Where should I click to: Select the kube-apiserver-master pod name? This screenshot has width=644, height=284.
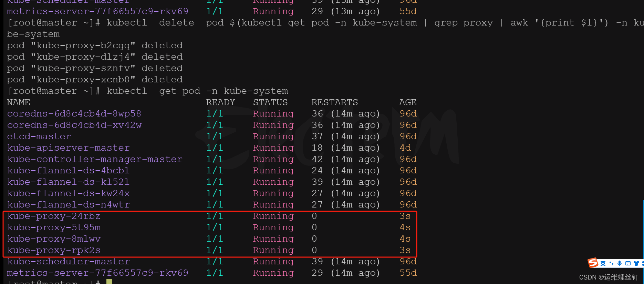68,148
